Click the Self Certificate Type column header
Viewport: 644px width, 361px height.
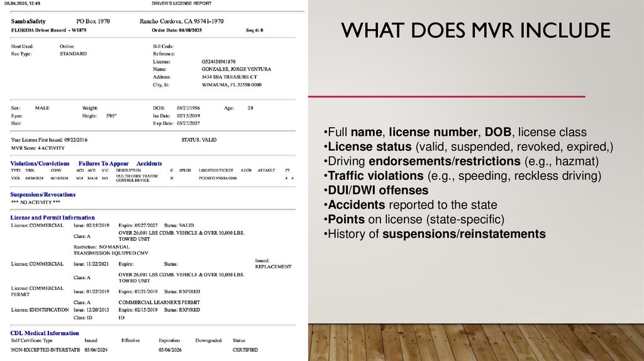[x=32, y=340]
